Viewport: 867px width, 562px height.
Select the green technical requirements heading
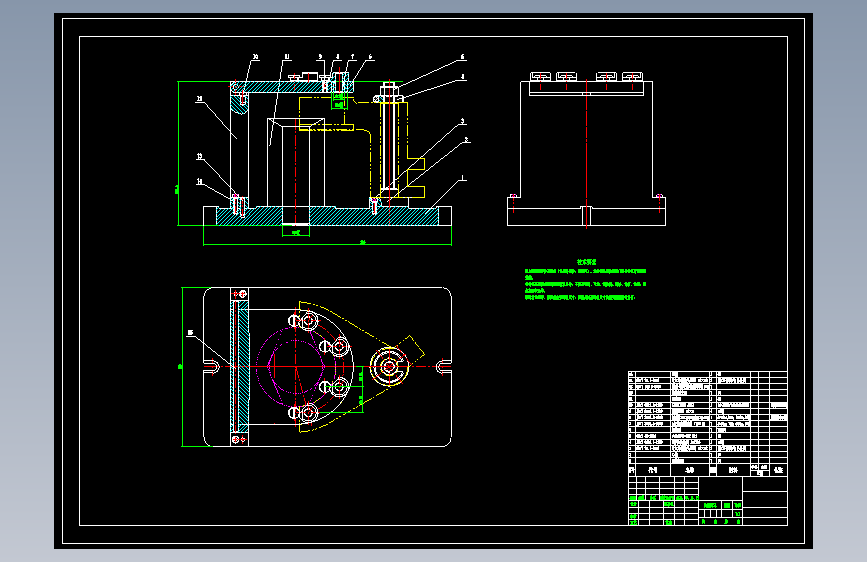[587, 262]
